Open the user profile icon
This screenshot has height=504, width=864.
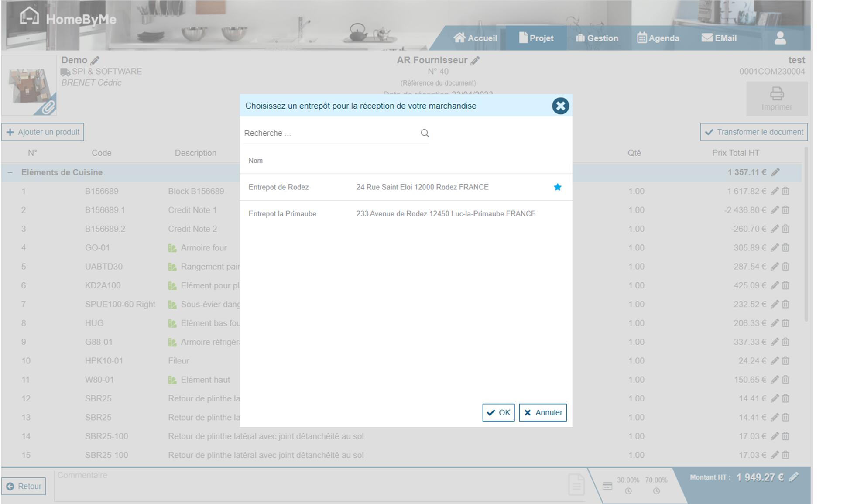(780, 38)
